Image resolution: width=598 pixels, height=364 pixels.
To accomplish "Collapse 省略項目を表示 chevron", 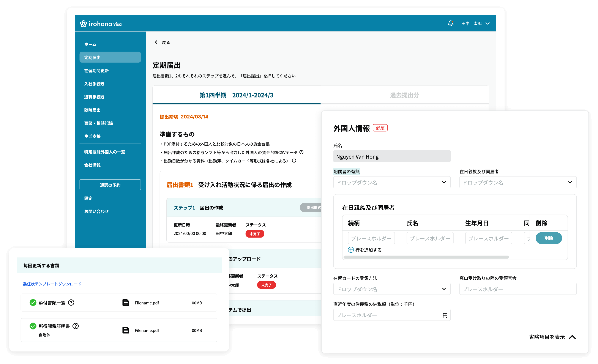I will coord(573,337).
